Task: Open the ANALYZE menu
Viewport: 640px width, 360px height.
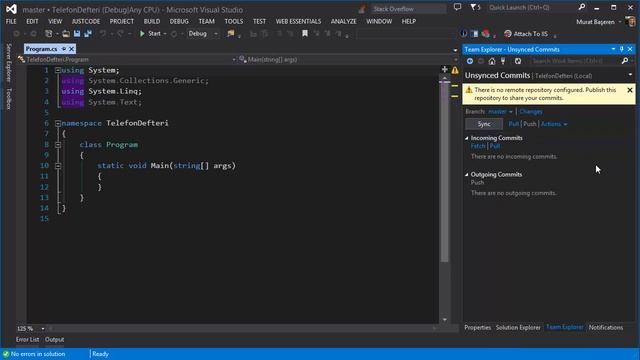Action: click(344, 21)
